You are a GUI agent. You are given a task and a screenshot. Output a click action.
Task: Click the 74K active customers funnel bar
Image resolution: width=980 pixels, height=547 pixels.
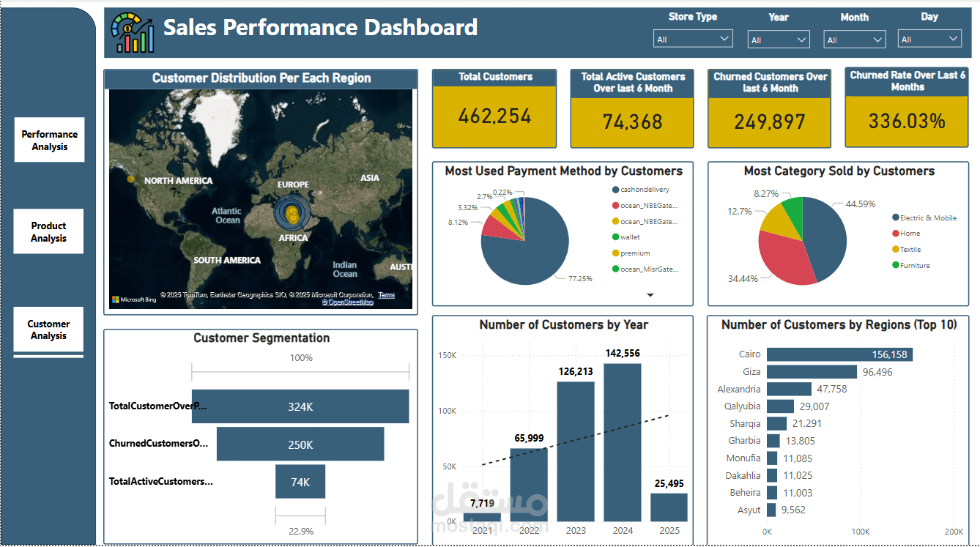pos(300,482)
